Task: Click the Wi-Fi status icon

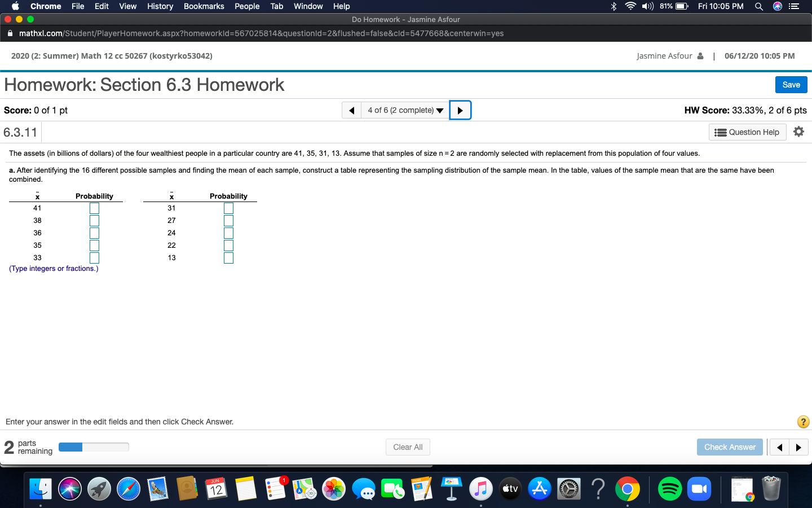Action: coord(630,6)
